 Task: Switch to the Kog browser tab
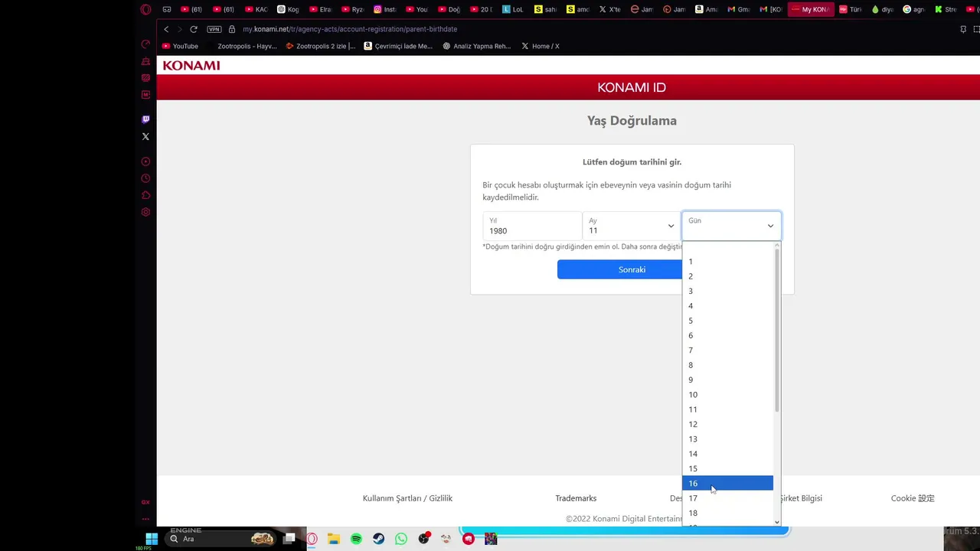[x=288, y=9]
